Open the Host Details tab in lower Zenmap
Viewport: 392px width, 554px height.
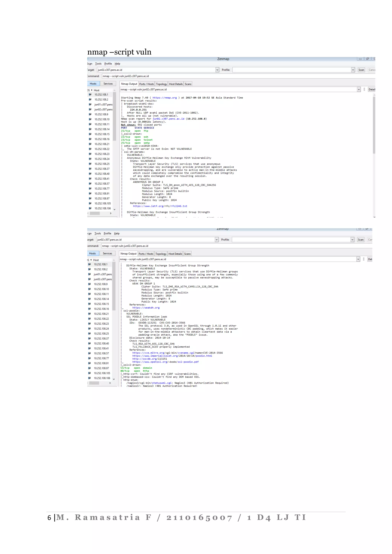[175, 254]
